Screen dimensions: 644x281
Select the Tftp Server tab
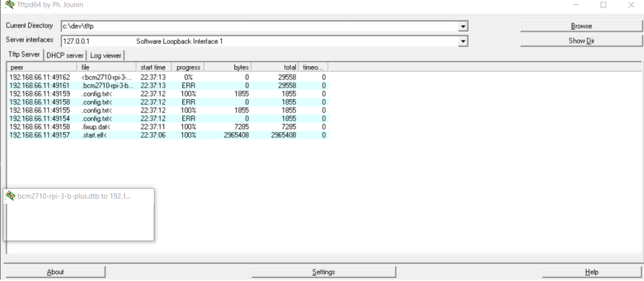pos(24,55)
